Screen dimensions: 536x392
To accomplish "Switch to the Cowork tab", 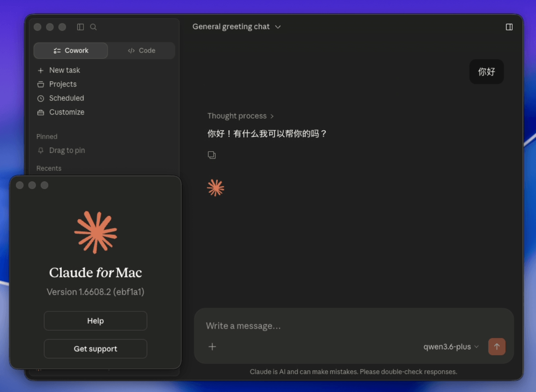I will 71,50.
